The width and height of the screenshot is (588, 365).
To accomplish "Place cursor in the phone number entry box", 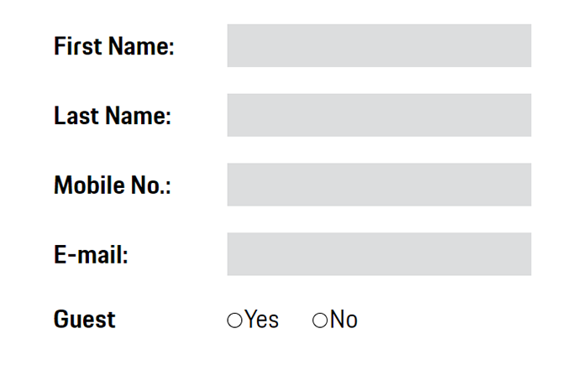I will pos(378,185).
